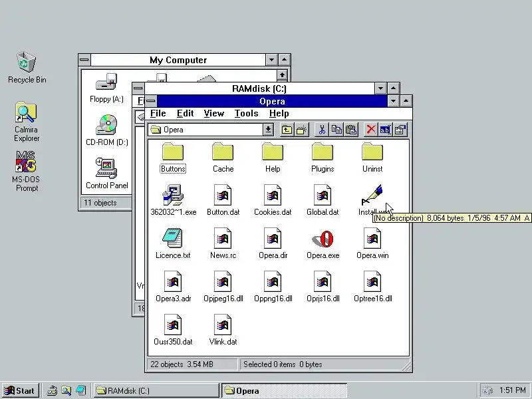Click the Paste clipboard toolbar button
Image resolution: width=532 pixels, height=399 pixels.
click(351, 130)
